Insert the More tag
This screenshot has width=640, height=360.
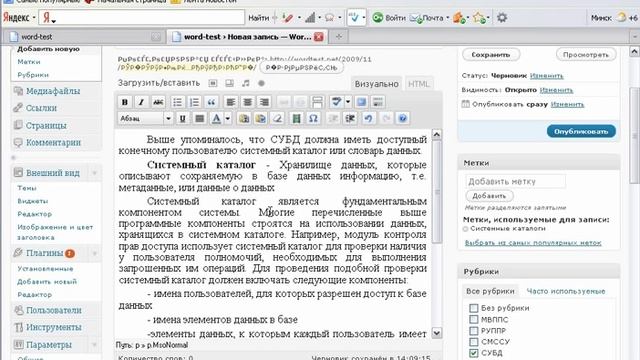(317, 102)
